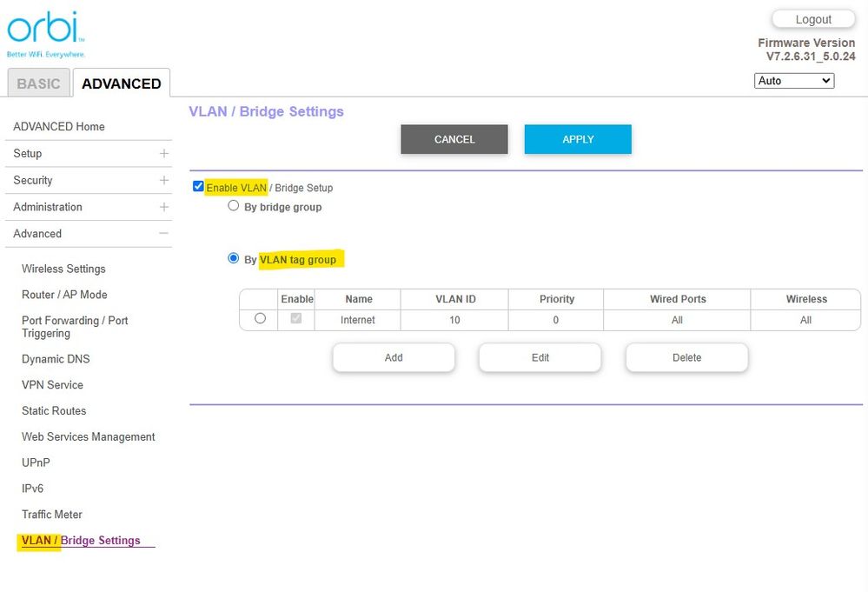
Task: Enable the VLAN / Bridge Setup checkbox
Action: (198, 185)
